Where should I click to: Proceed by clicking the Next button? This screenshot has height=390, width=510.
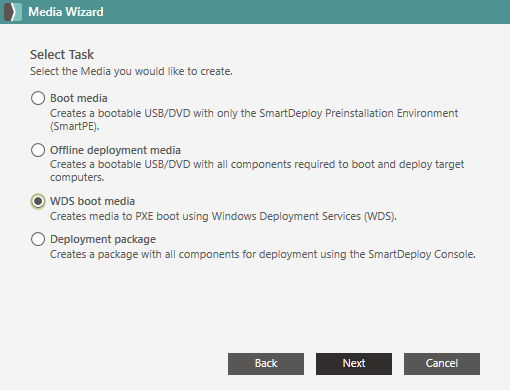(x=354, y=364)
